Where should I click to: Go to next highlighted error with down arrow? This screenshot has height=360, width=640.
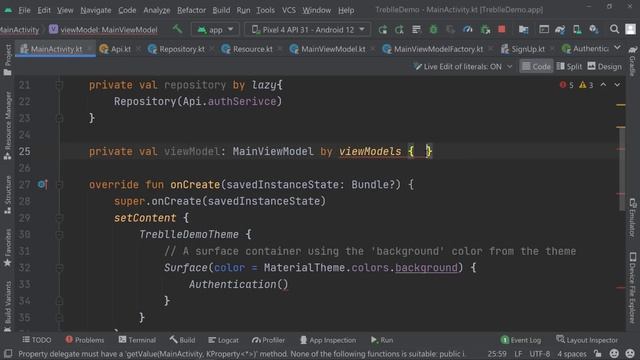click(x=617, y=85)
